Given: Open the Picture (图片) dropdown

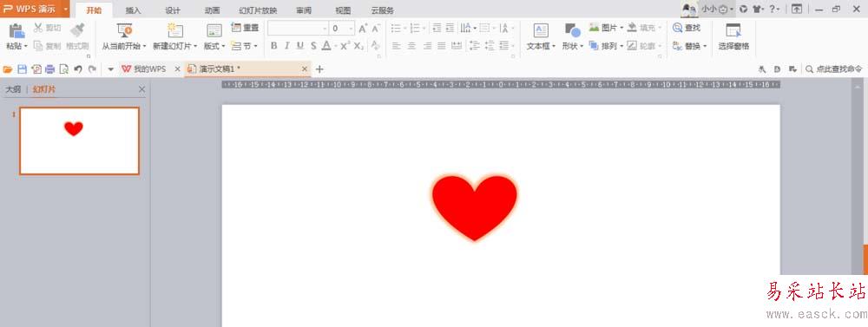Looking at the screenshot, I should tap(606, 28).
